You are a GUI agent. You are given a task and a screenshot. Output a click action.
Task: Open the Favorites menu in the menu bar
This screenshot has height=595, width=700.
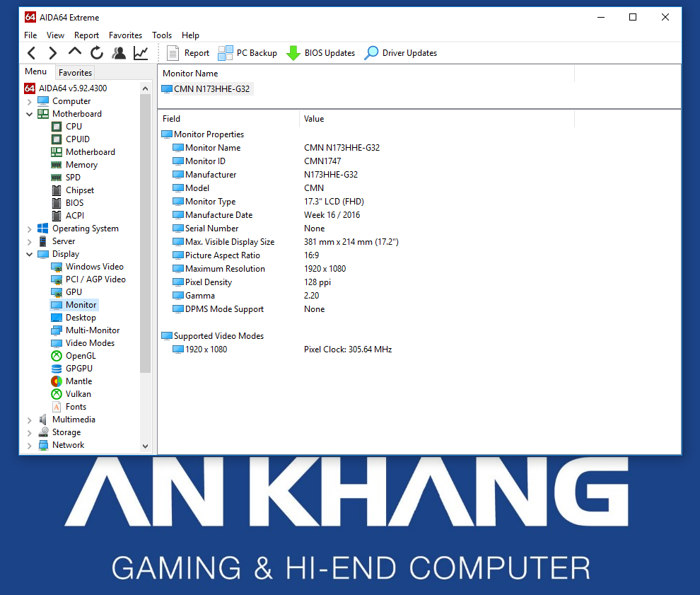pyautogui.click(x=125, y=35)
